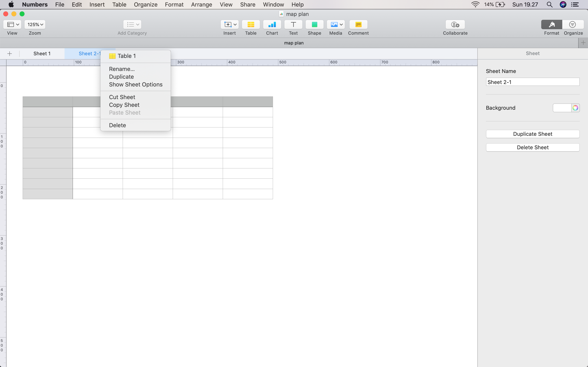588x367 pixels.
Task: Expand the Media dropdown
Action: point(336,24)
